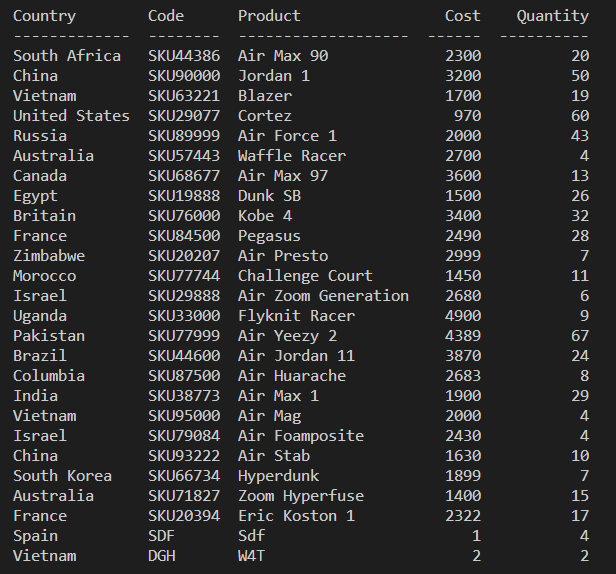Screen dimensions: 616x574
Task: Click product Dunk SB
Action: pyautogui.click(x=269, y=196)
